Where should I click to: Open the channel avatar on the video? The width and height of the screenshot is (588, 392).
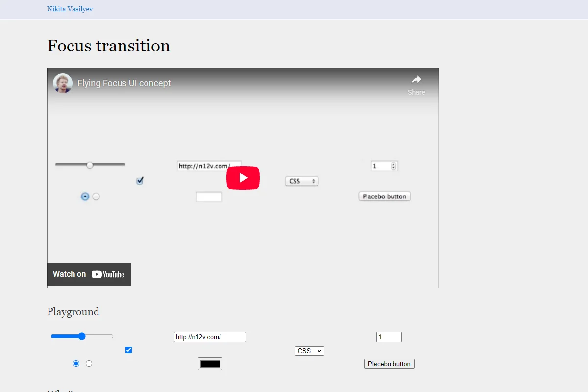point(63,83)
